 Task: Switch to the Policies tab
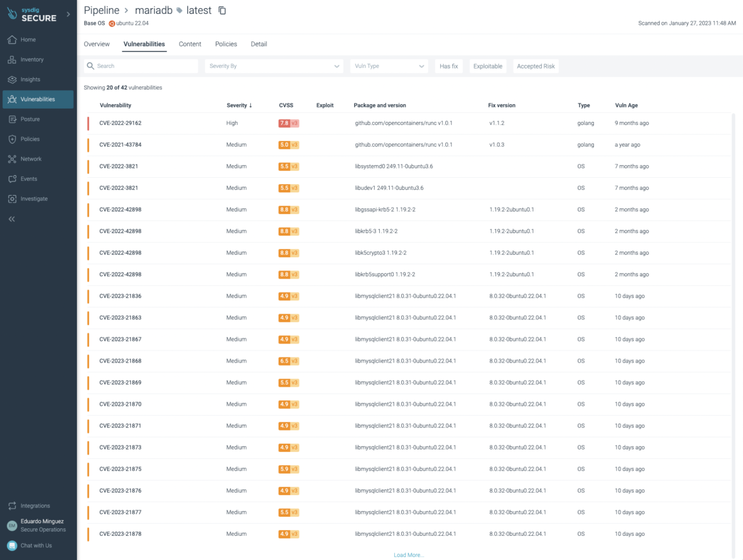coord(226,44)
